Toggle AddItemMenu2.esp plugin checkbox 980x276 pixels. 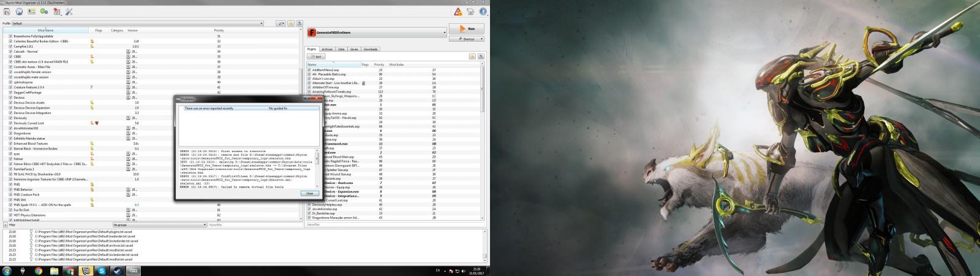pos(309,70)
